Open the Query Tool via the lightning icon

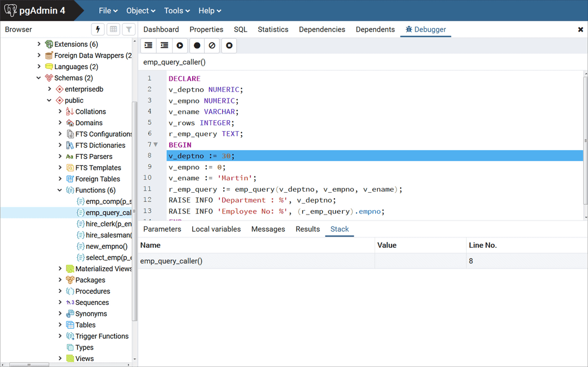(97, 29)
